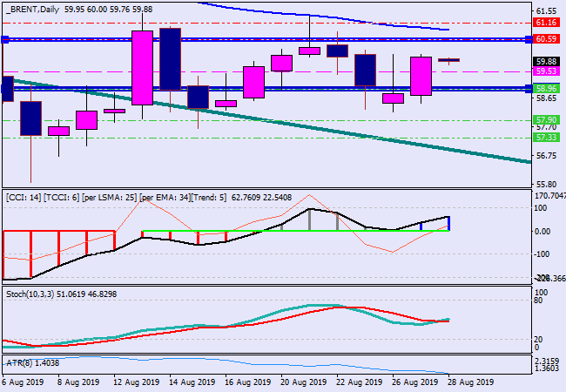Image resolution: width=566 pixels, height=392 pixels.
Task: Click the 61.16 red price level tag
Action: click(x=546, y=23)
